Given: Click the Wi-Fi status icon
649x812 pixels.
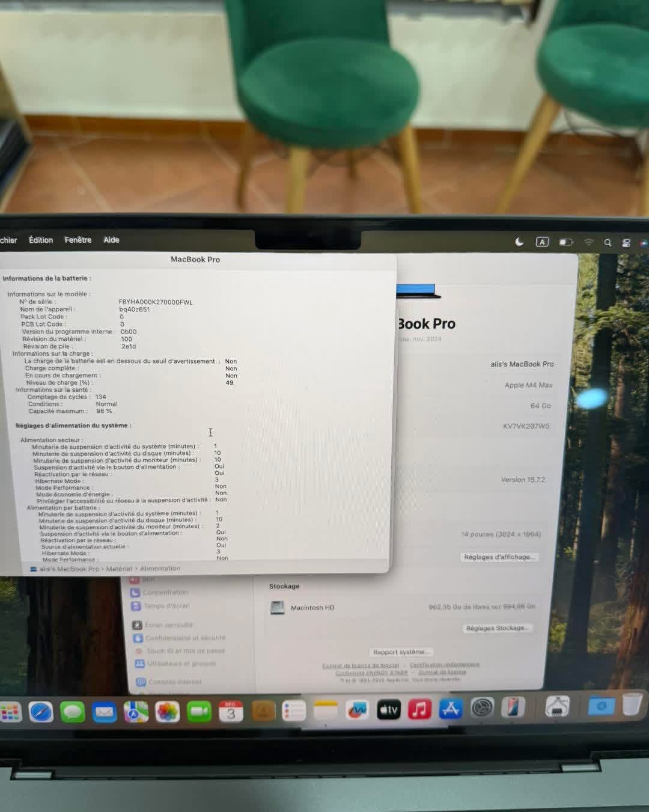Looking at the screenshot, I should (x=589, y=242).
